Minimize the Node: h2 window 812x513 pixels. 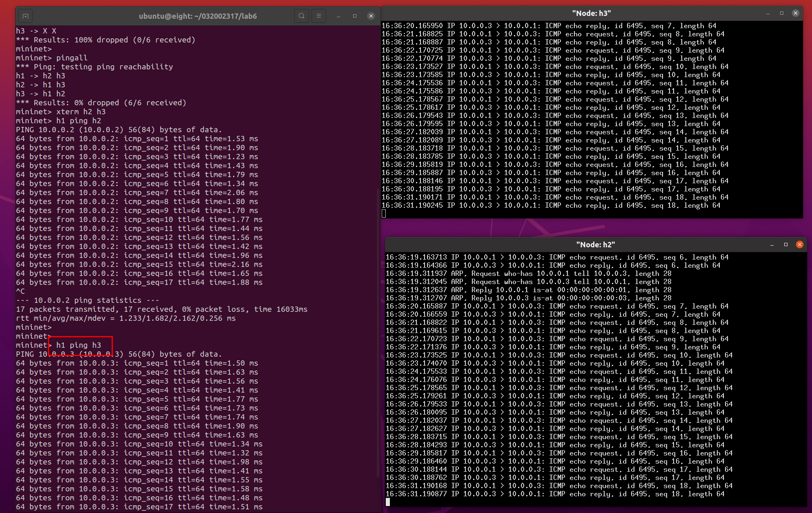pos(772,244)
